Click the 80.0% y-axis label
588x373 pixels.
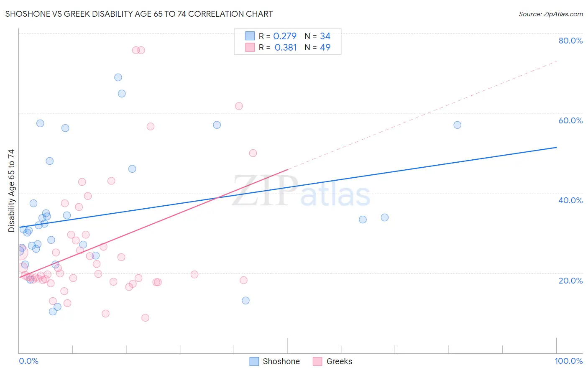point(570,41)
